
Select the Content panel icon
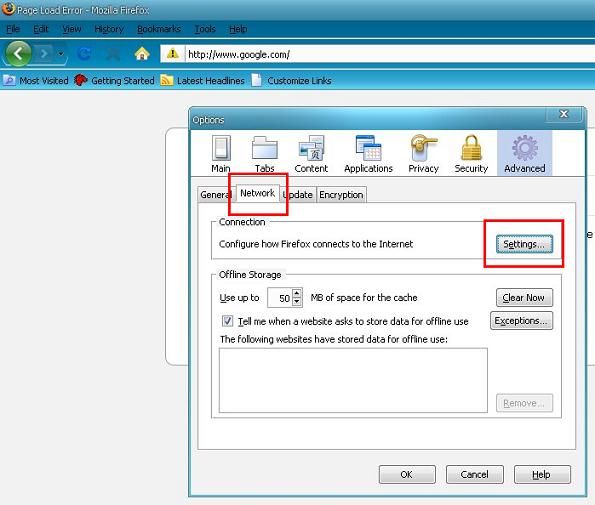click(311, 148)
